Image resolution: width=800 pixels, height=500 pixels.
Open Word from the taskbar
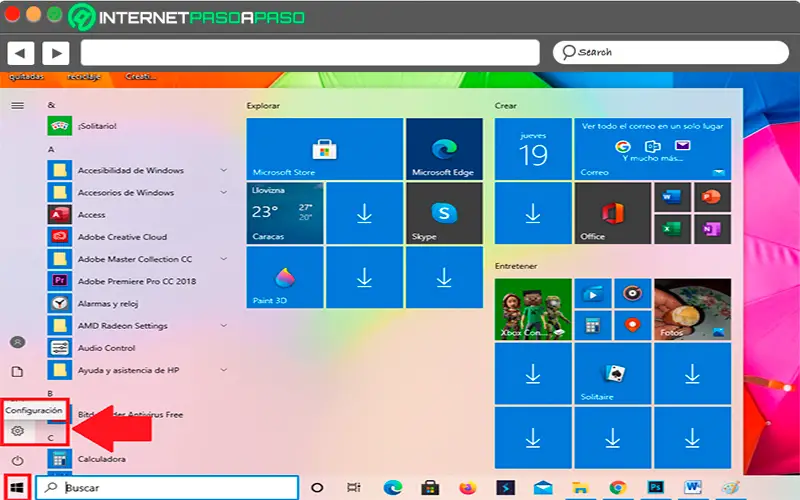point(693,488)
